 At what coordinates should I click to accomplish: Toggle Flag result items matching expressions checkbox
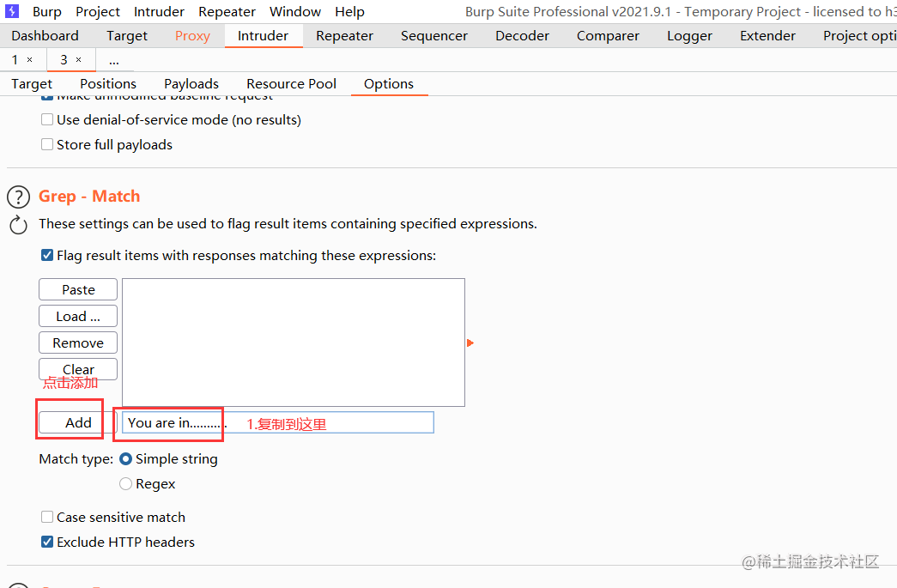click(x=47, y=255)
